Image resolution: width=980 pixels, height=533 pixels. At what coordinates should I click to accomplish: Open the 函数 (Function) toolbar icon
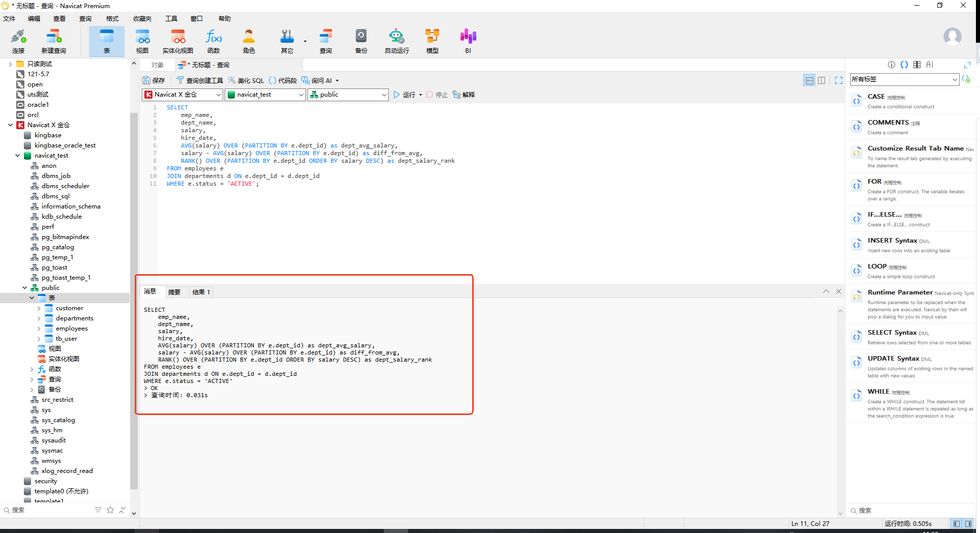[213, 41]
